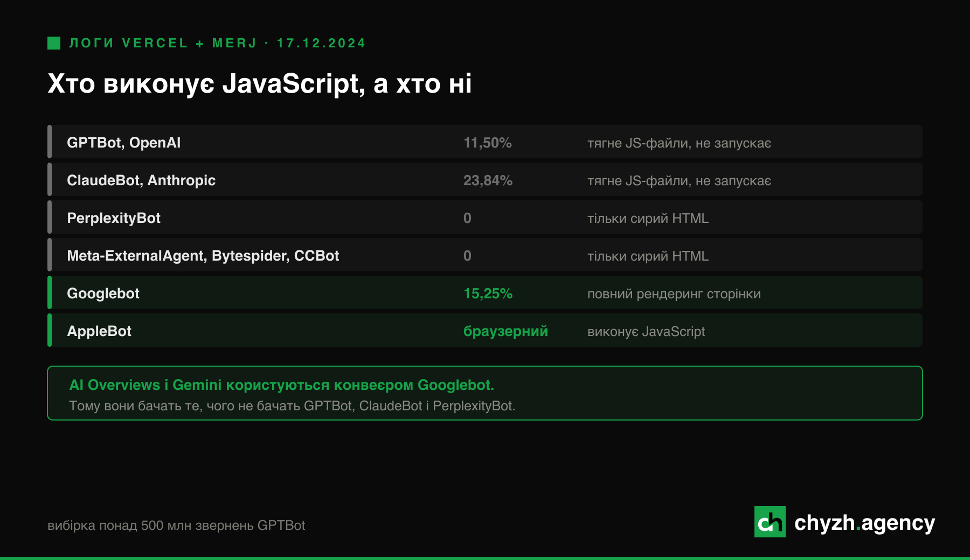Click 'тягне JS-файли, не запускає' in GPTBot row

(679, 143)
